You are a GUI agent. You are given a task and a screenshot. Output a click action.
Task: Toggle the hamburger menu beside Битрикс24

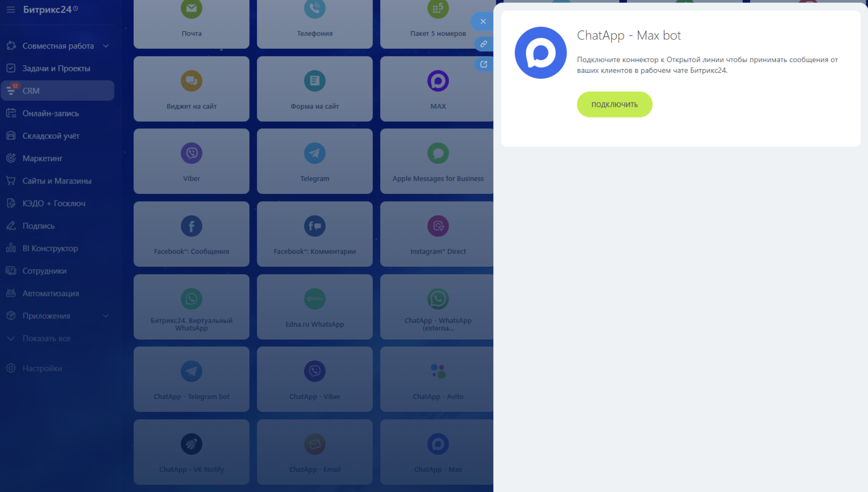point(11,9)
